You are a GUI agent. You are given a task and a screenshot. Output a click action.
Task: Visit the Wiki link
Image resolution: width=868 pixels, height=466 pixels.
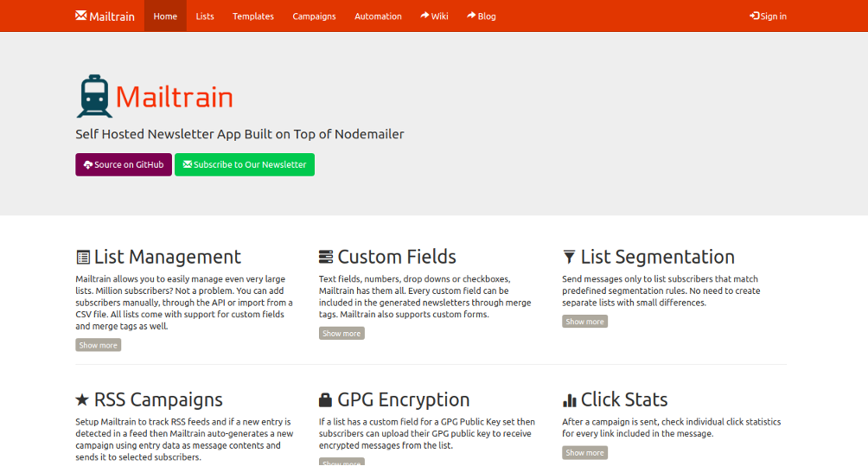click(x=434, y=16)
